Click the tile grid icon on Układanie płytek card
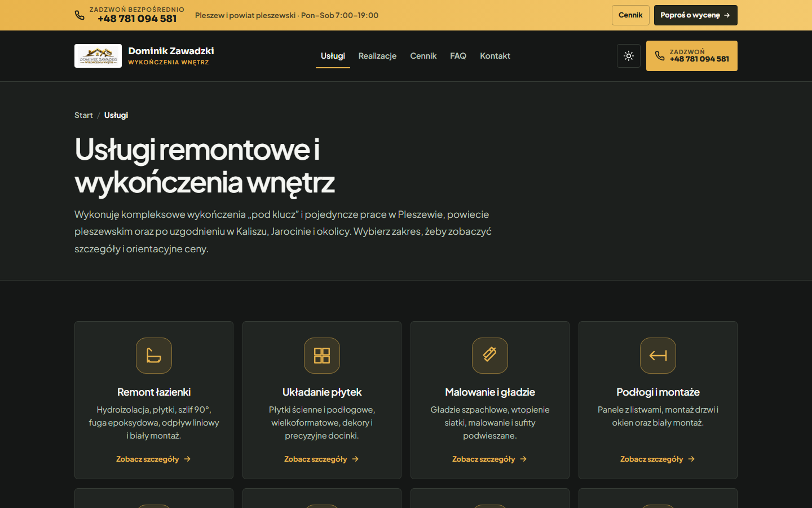The image size is (812, 508). [x=322, y=356]
